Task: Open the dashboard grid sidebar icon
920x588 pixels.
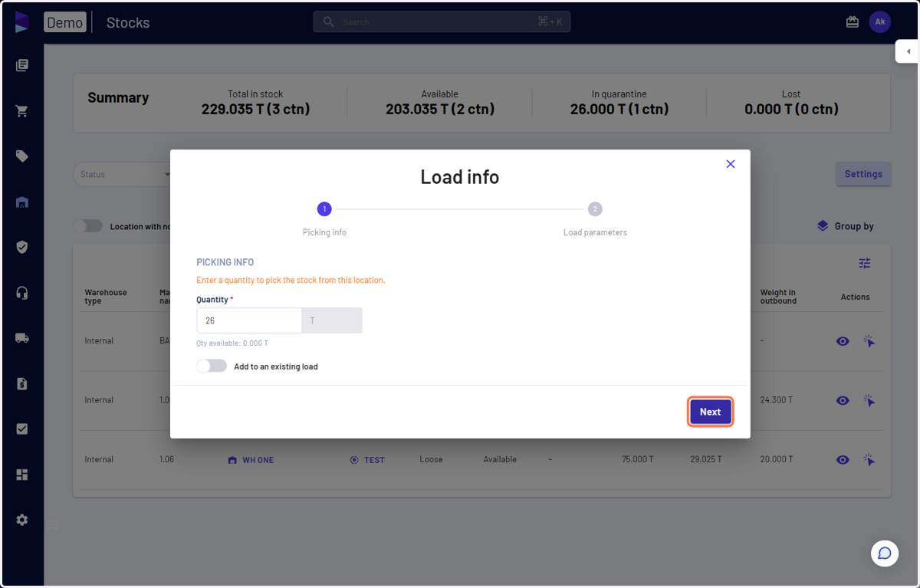Action: point(22,475)
